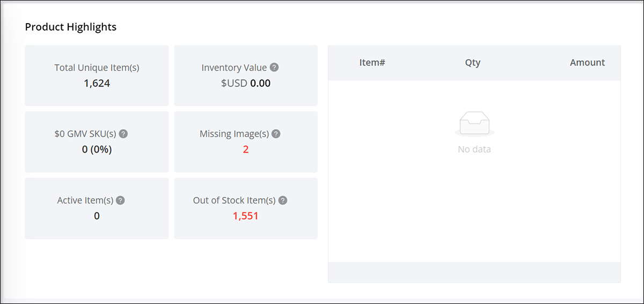Click the red Out of Stock count 1,551

point(246,216)
